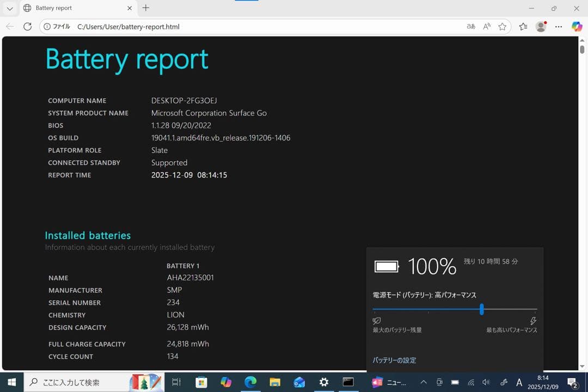
Task: Start Read aloud from the address bar
Action: pos(487,27)
